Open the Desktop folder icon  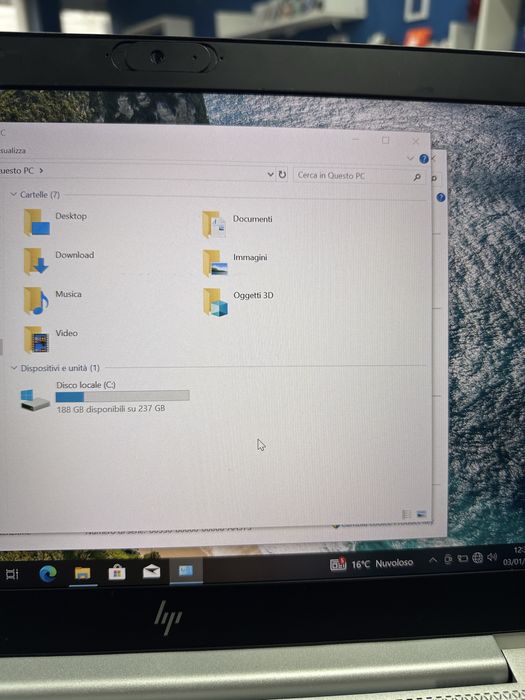click(36, 222)
